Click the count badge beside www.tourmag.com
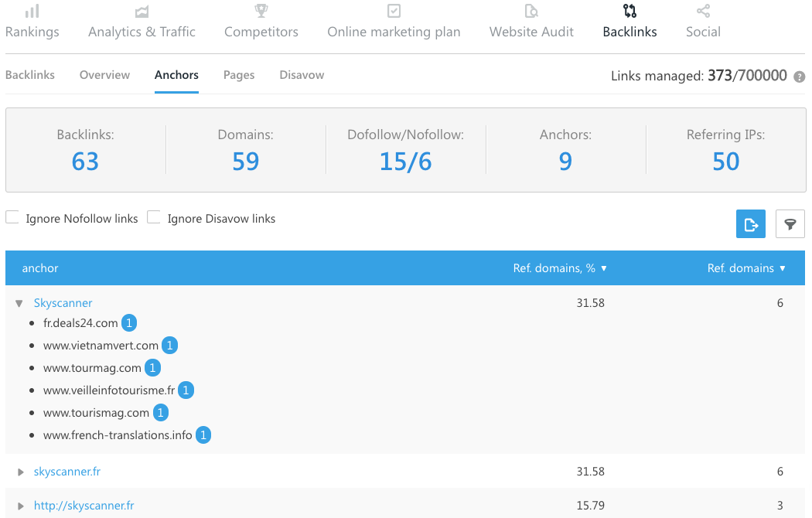 152,368
